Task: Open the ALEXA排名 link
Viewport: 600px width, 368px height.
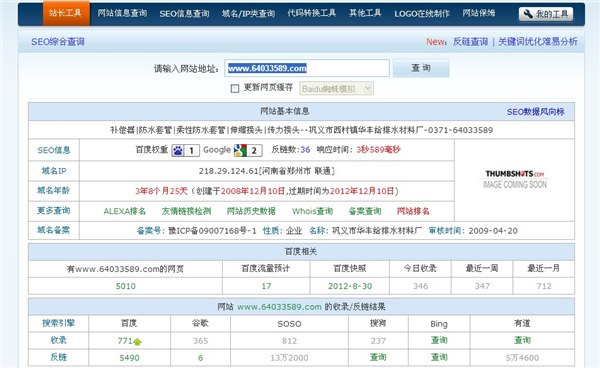Action: [124, 211]
